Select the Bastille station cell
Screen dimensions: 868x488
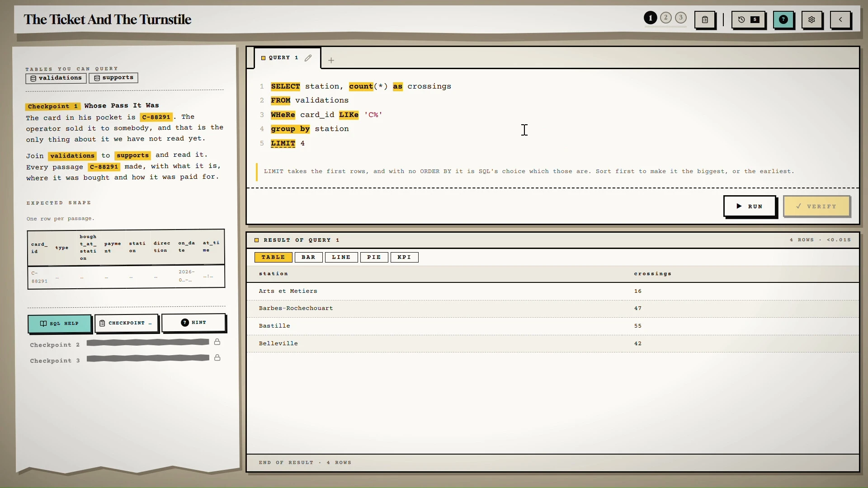click(274, 326)
